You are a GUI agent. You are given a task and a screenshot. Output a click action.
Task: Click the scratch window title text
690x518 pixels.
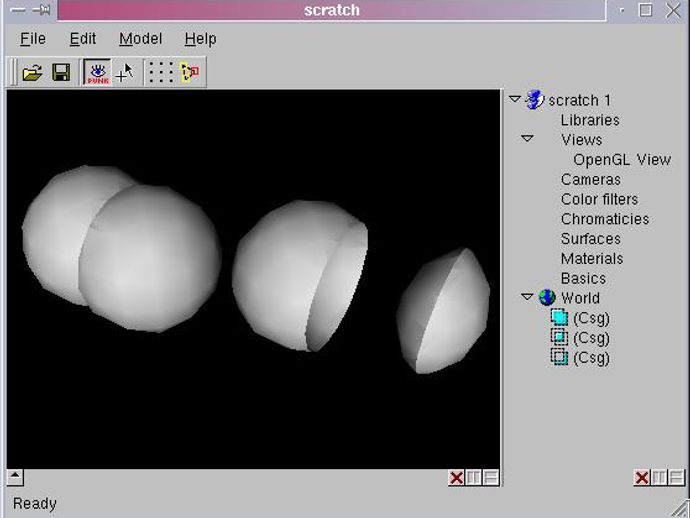[332, 10]
